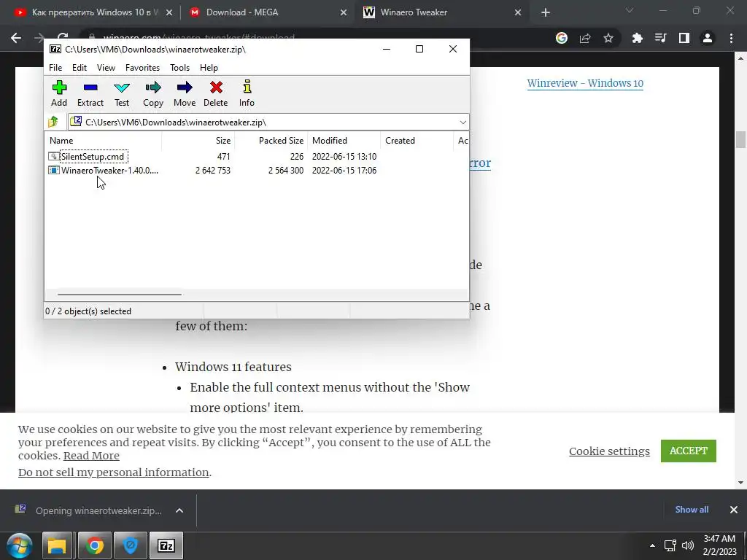Click the 7-Zip taskbar icon
Screen dimensions: 747x560
pos(166,545)
